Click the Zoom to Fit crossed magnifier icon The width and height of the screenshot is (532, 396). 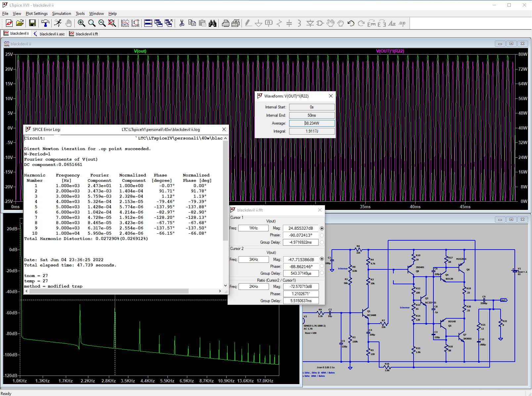(x=112, y=23)
